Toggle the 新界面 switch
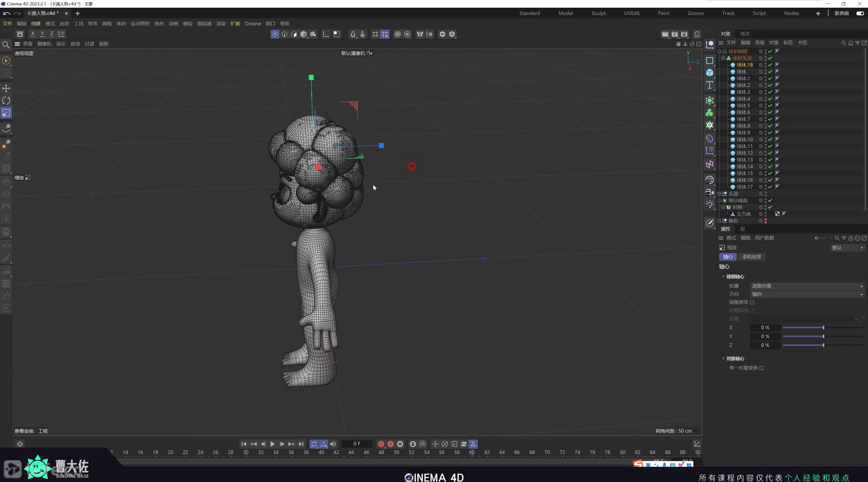Viewport: 868px width, 482px height. tap(860, 13)
